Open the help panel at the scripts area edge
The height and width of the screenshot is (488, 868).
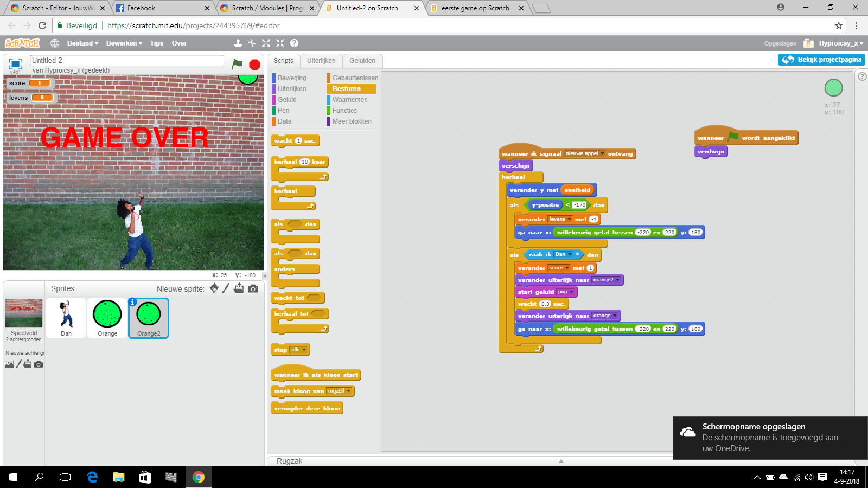(x=862, y=76)
